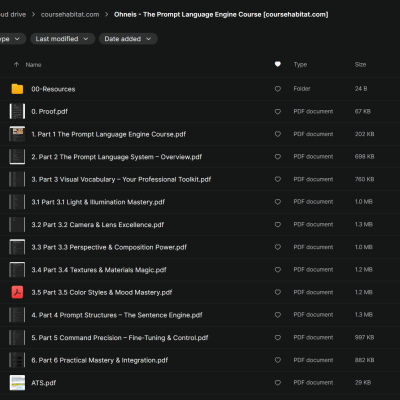
Task: Click the 24 B size of 00-Resources
Action: [x=361, y=89]
